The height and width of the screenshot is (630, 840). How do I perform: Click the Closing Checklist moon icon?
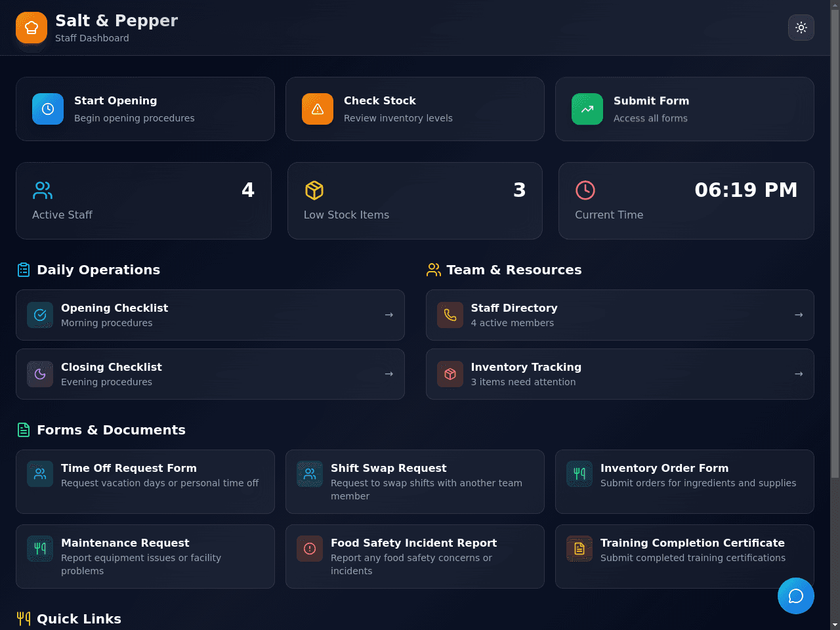(40, 374)
